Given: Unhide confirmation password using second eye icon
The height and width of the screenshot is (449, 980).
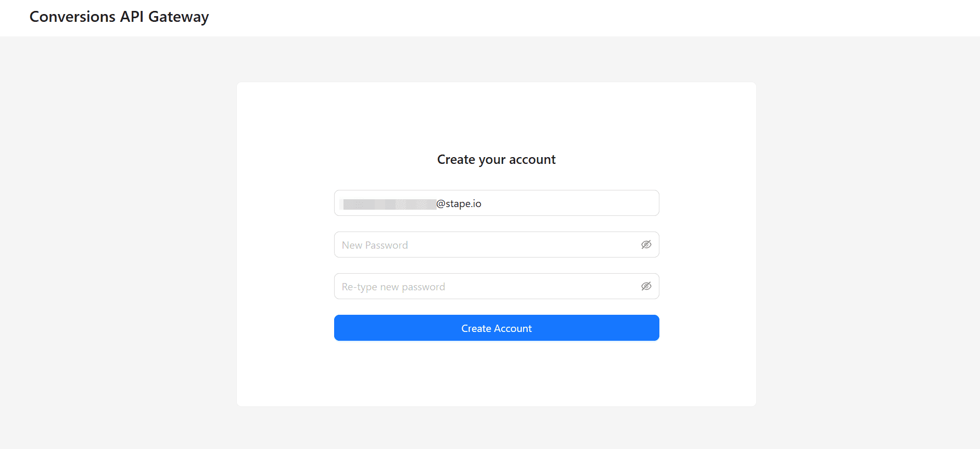Looking at the screenshot, I should (646, 286).
